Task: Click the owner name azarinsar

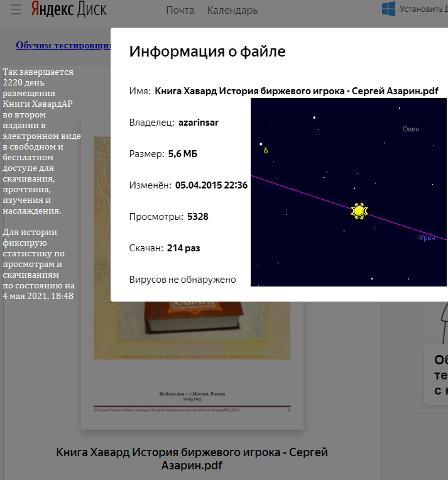Action: pos(198,123)
